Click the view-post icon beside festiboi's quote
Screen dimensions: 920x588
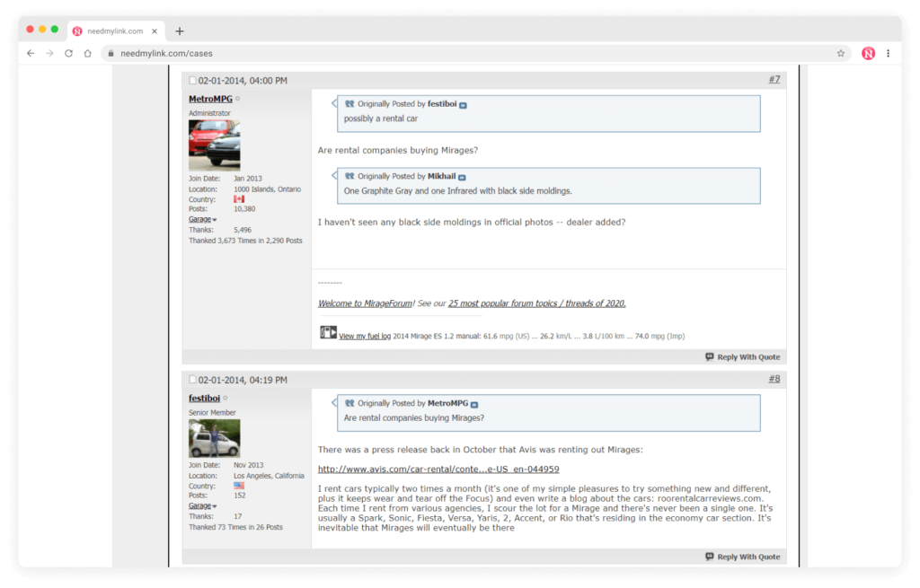point(461,105)
